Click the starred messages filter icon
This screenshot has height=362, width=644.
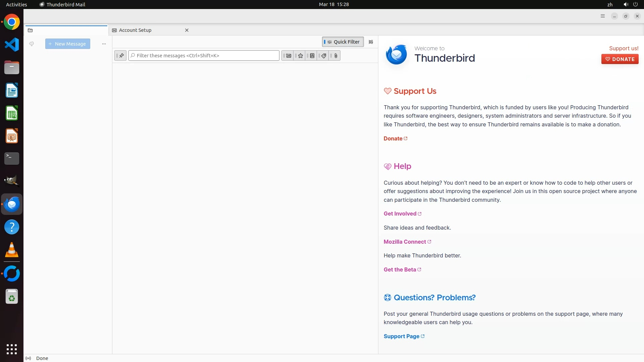click(x=300, y=56)
